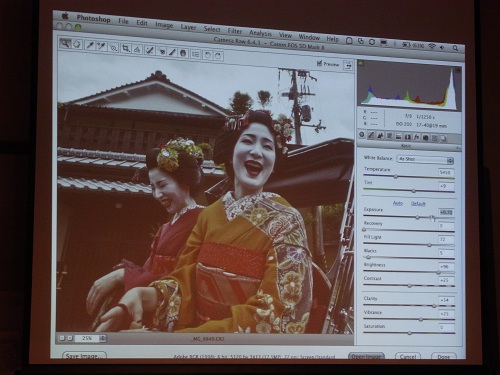The height and width of the screenshot is (375, 500).
Task: Toggle full screen mode button beside Preview
Action: click(x=348, y=66)
